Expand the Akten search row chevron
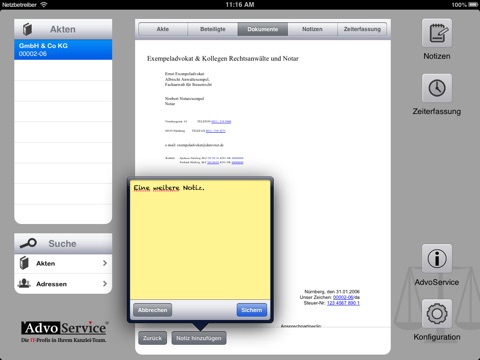Viewport: 480px width, 360px height. click(x=105, y=263)
